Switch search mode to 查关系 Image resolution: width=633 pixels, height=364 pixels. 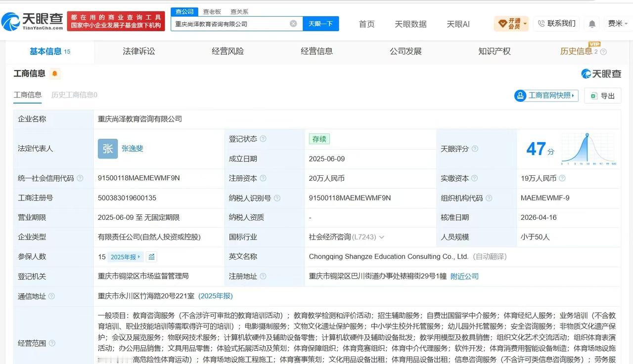[x=239, y=11]
